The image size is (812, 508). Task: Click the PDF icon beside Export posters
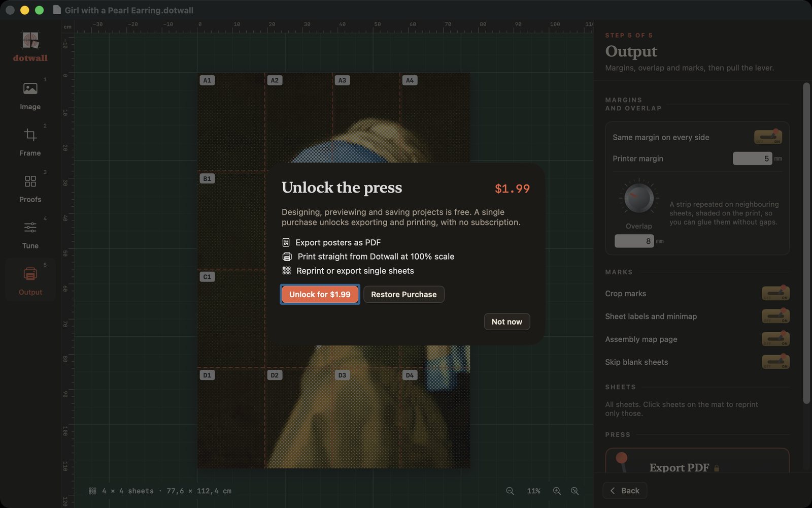click(286, 242)
